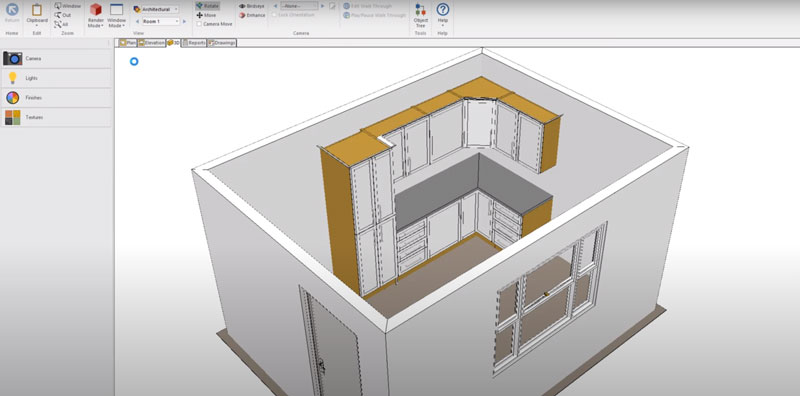Click the edit camera icon beside camera dropdown

332,6
